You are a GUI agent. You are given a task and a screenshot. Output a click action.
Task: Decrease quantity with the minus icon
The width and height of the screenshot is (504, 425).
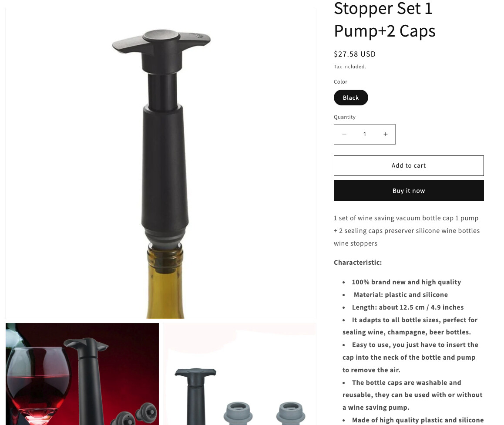click(x=344, y=134)
